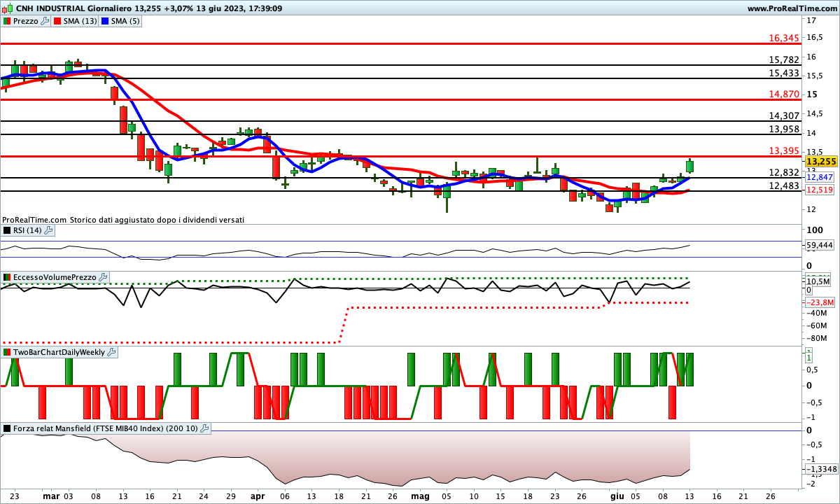Click the red 14,870 level label

784,94
